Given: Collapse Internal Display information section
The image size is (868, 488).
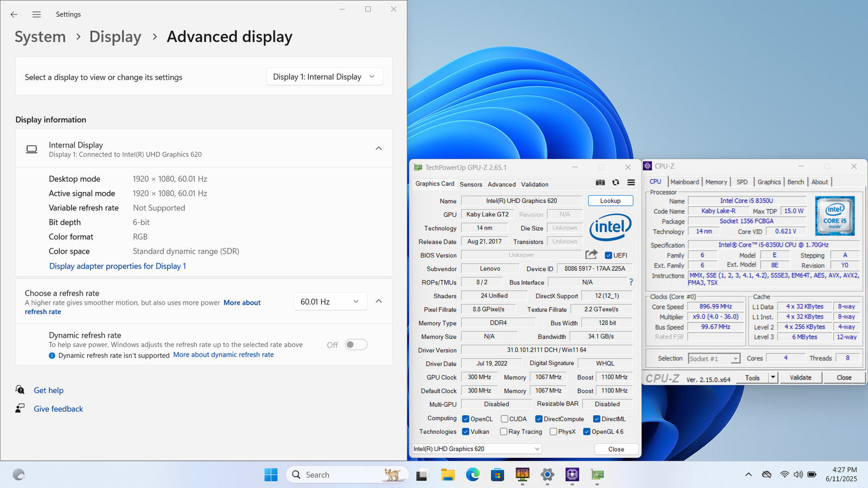Looking at the screenshot, I should tap(379, 148).
